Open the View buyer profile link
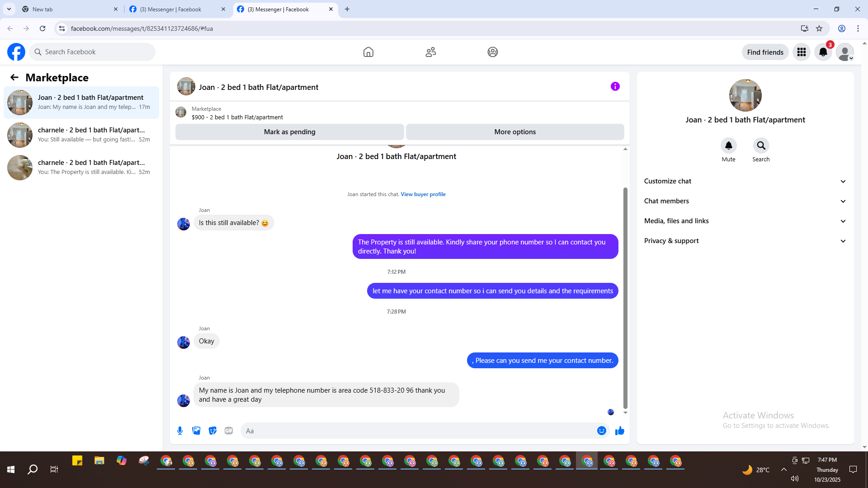Image resolution: width=868 pixels, height=488 pixels. click(x=423, y=194)
